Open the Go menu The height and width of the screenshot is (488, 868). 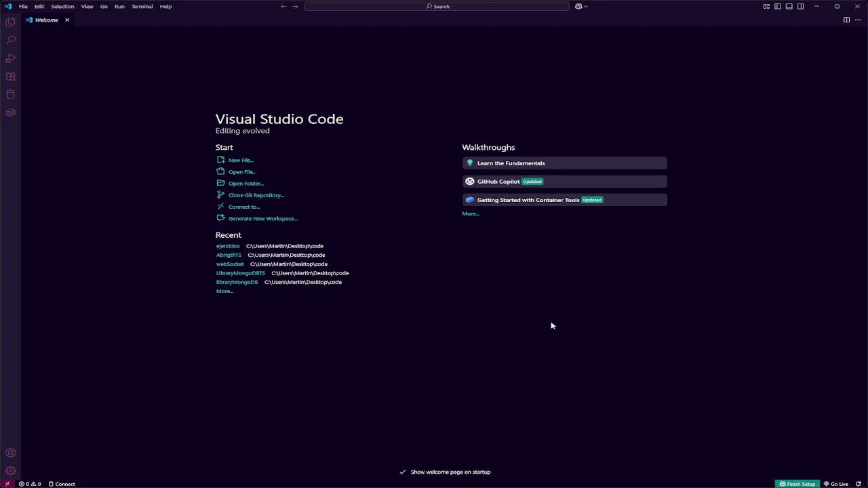tap(104, 6)
